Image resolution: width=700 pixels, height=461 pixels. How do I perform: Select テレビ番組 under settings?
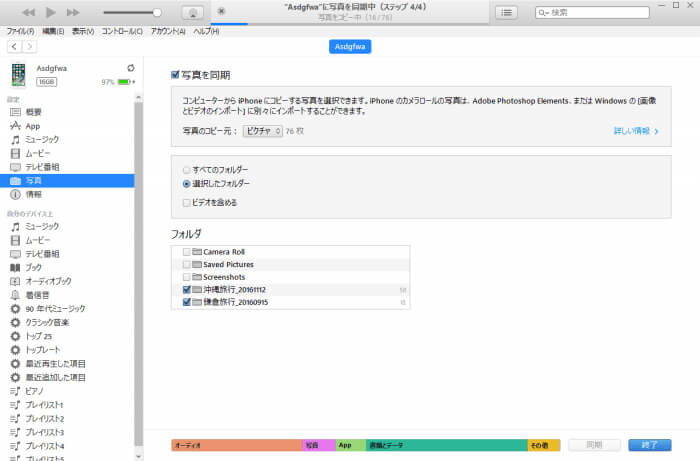(67, 167)
